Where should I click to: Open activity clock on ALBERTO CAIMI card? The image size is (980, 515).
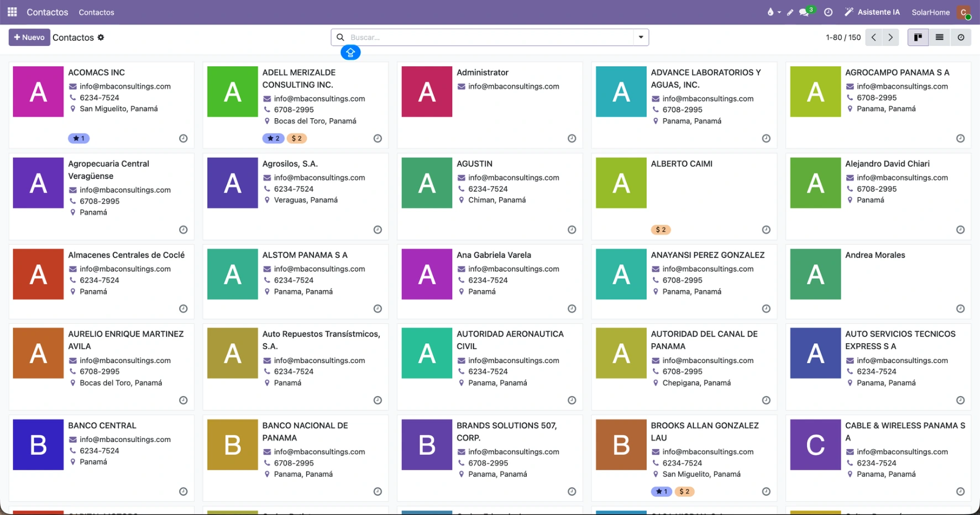pyautogui.click(x=766, y=230)
